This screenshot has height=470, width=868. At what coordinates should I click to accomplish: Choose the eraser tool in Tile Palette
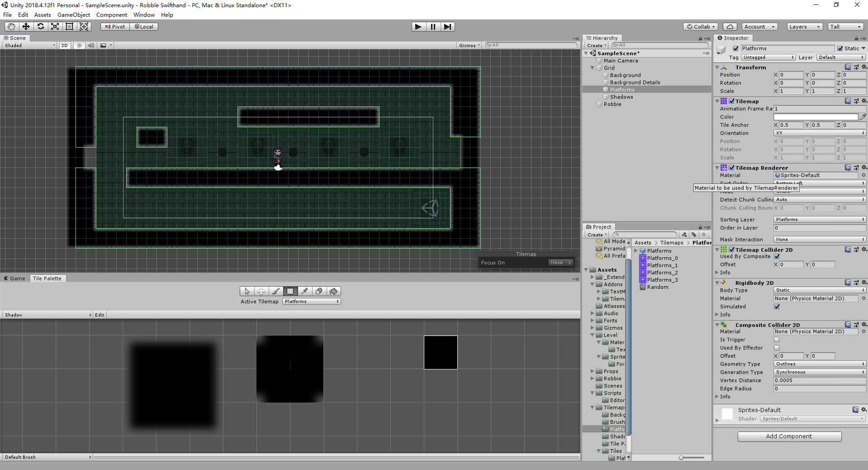(319, 291)
